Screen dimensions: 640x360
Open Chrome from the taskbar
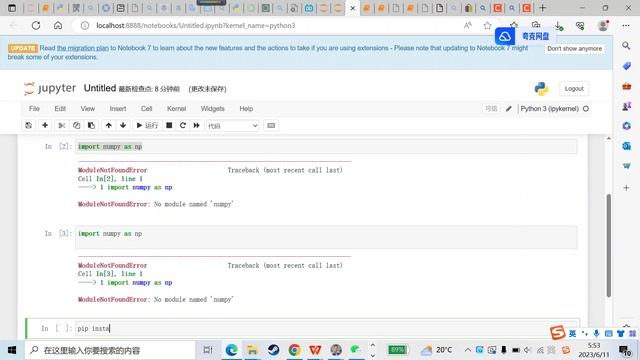(x=294, y=350)
